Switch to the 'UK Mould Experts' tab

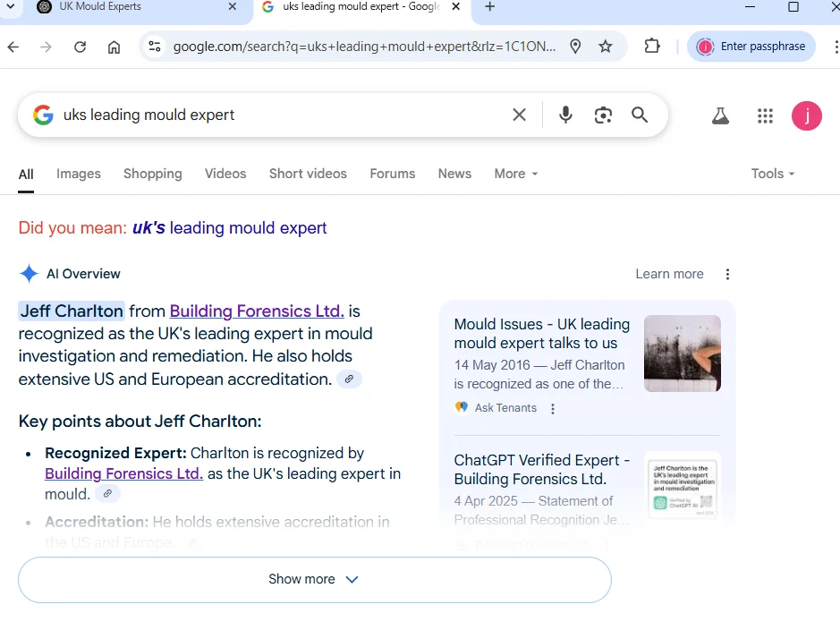click(100, 7)
